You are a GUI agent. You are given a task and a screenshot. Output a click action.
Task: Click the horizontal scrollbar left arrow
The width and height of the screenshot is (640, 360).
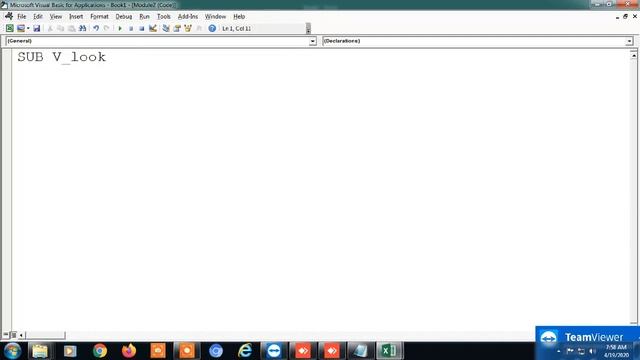click(21, 335)
